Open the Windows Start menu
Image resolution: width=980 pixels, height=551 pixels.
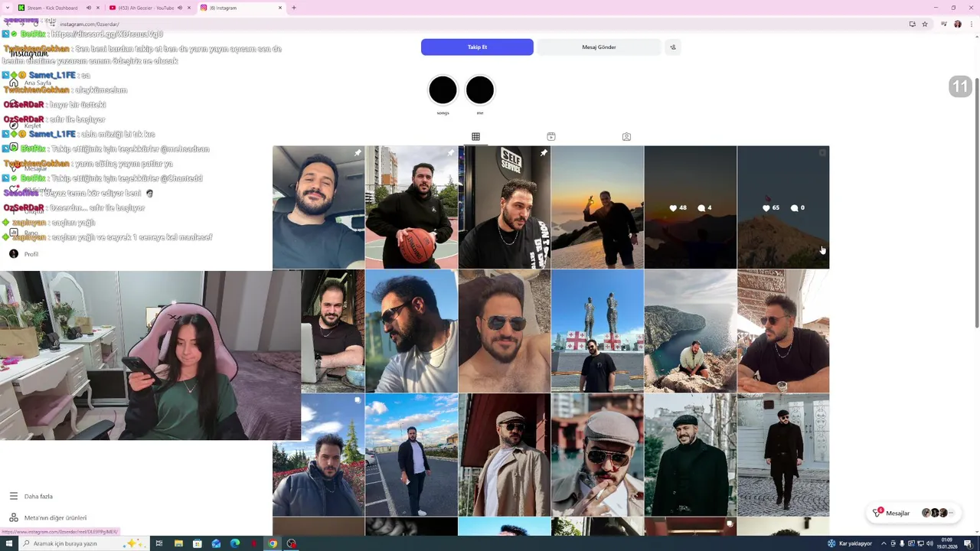(9, 543)
